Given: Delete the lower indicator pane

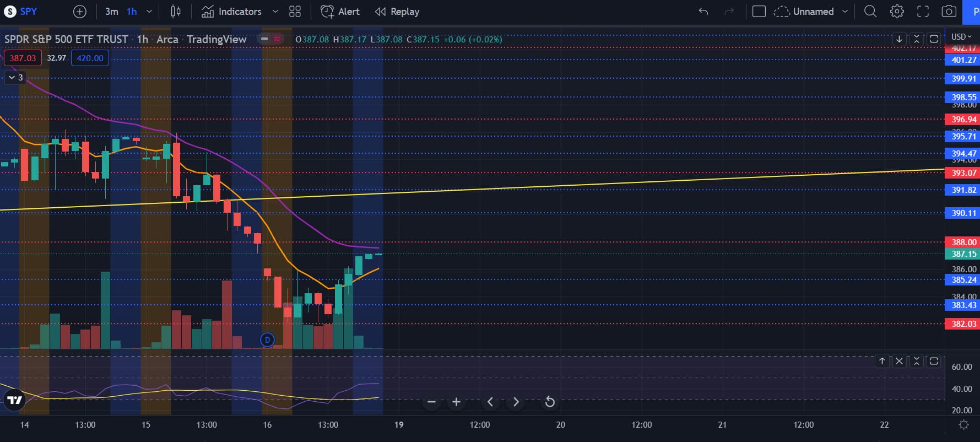Looking at the screenshot, I should [899, 361].
